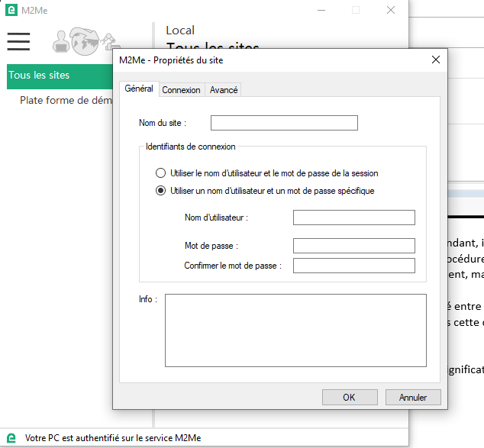Click the M2Me logo in title bar
Screen dimensions: 484x448
click(x=11, y=10)
